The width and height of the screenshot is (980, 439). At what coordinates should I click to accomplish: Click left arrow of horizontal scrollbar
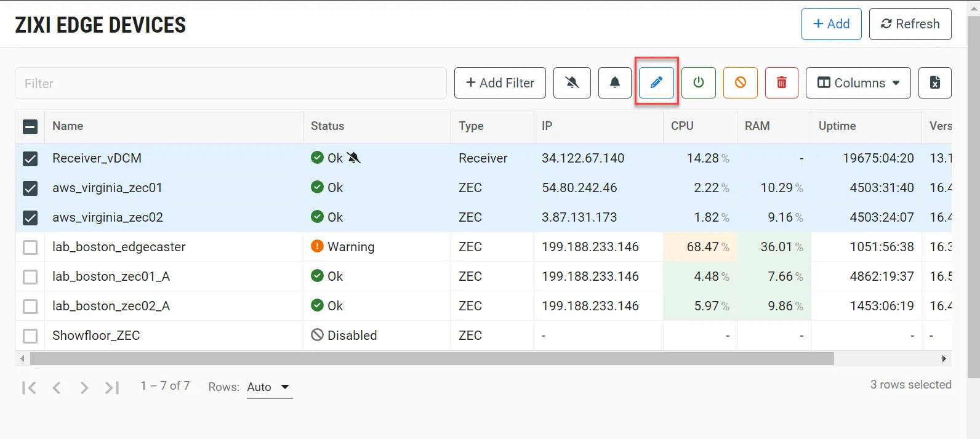(x=22, y=358)
